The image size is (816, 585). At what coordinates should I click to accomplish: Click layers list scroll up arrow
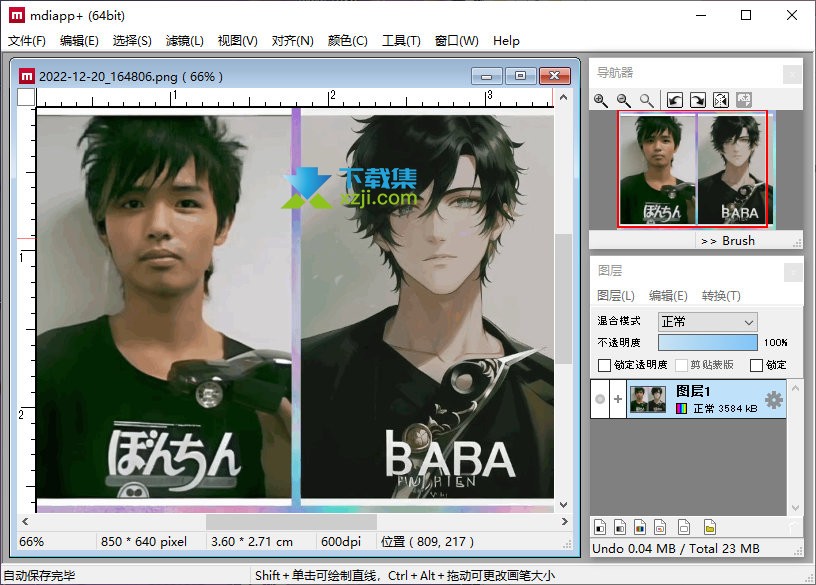tap(795, 388)
